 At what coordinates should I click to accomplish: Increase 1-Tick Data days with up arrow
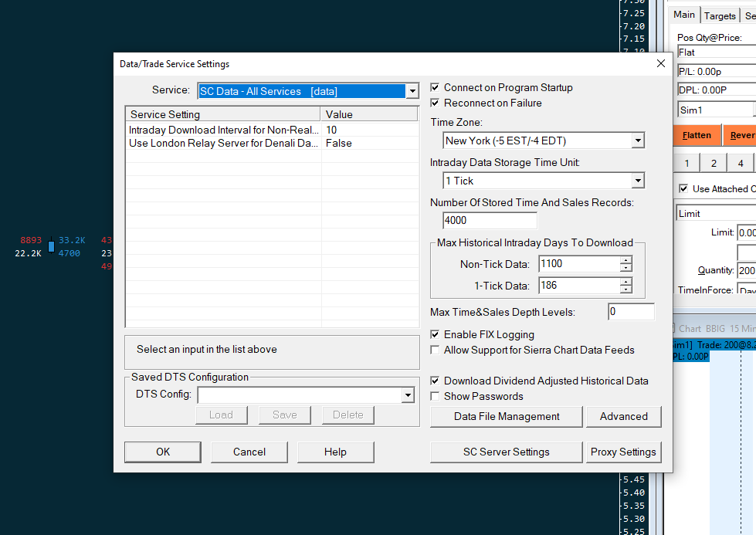(625, 282)
